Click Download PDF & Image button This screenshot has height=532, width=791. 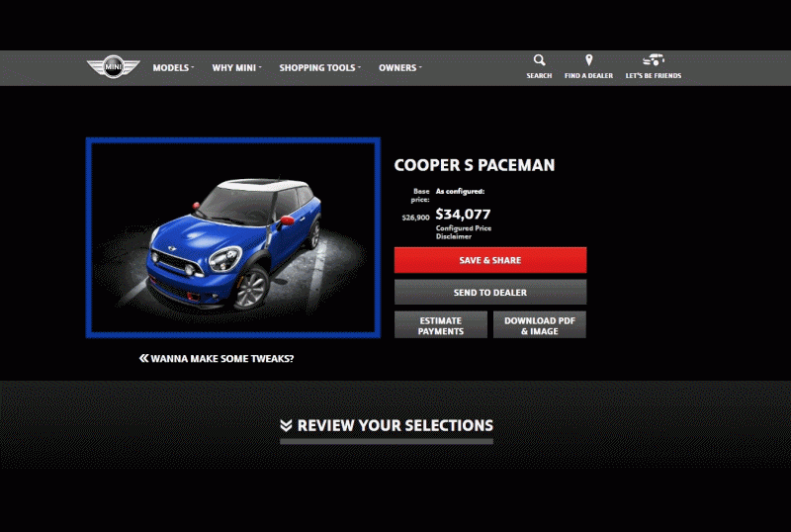(x=540, y=325)
